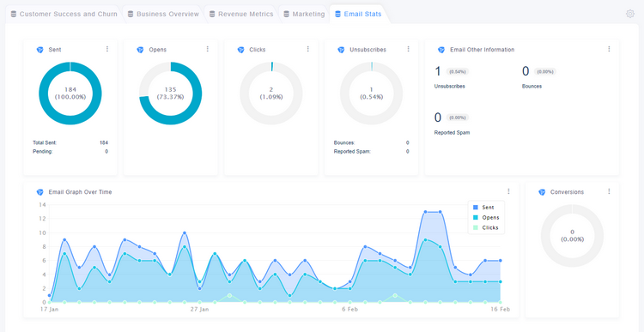The image size is (644, 332).
Task: Click the Conversions widget logo icon
Action: coord(542,192)
